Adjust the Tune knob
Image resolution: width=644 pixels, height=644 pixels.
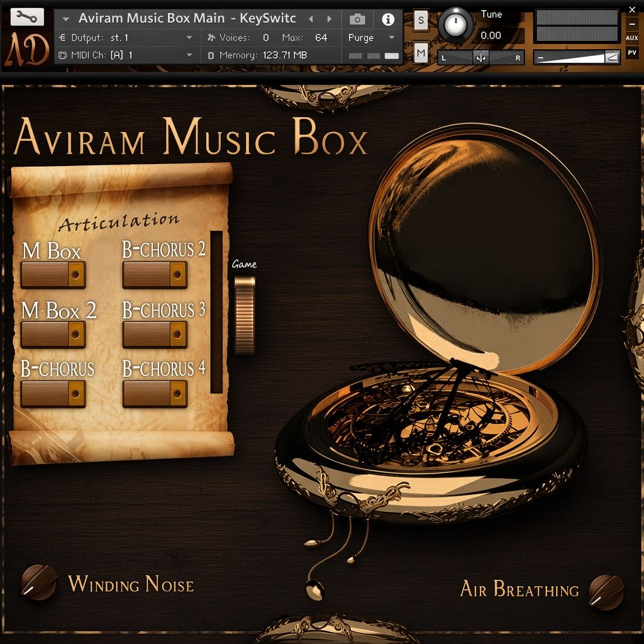(x=455, y=25)
